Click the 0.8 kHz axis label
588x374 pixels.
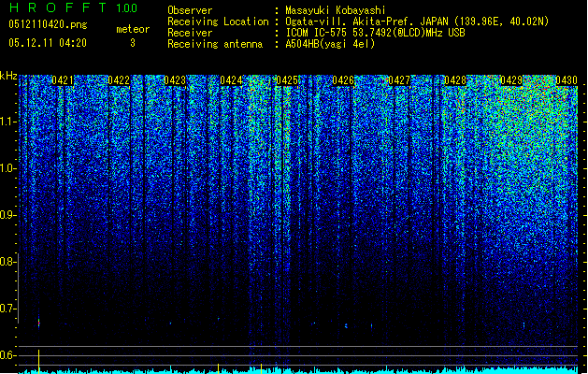(x=7, y=262)
